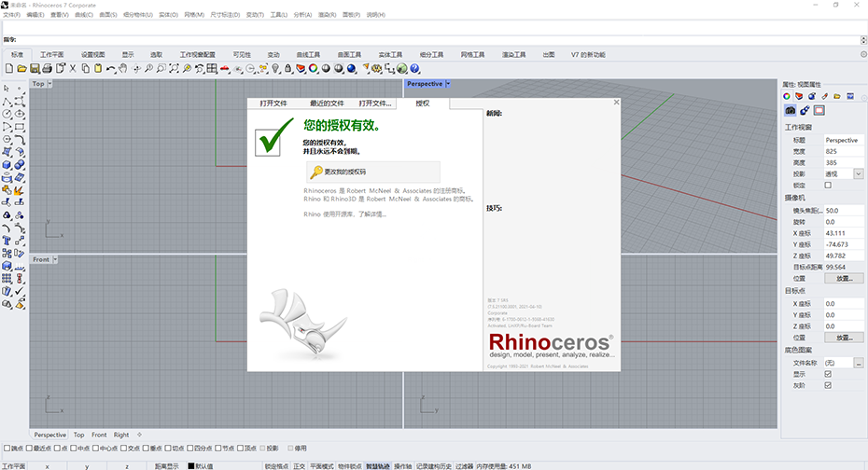Open the 渲染(R) menu
The height and width of the screenshot is (470, 868).
coord(328,15)
